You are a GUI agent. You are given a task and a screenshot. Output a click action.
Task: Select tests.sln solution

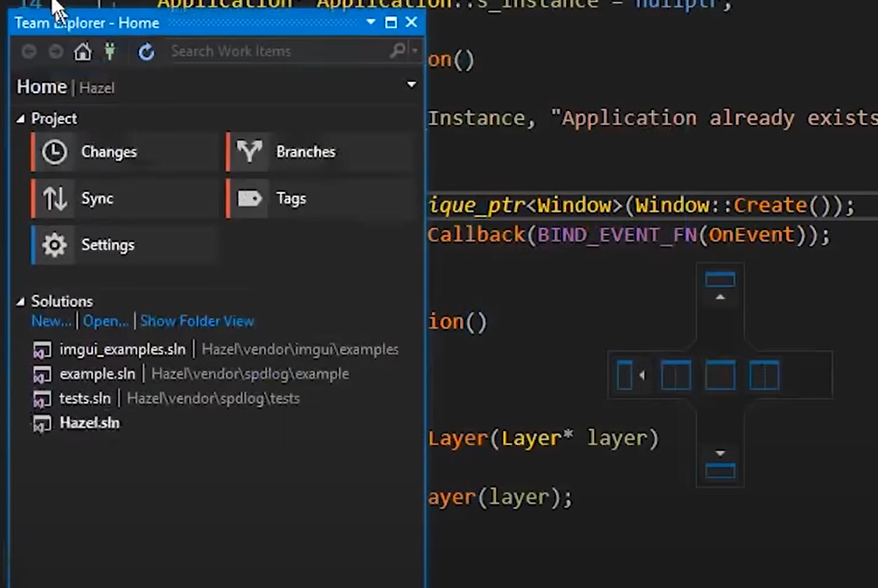[x=85, y=398]
